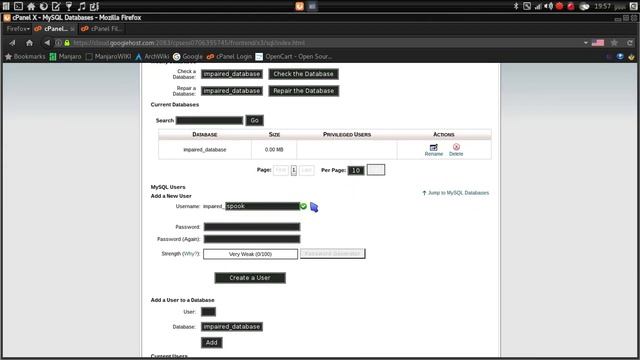Click the weather cloud tray icon
The height and width of the screenshot is (360, 640).
tap(584, 6)
